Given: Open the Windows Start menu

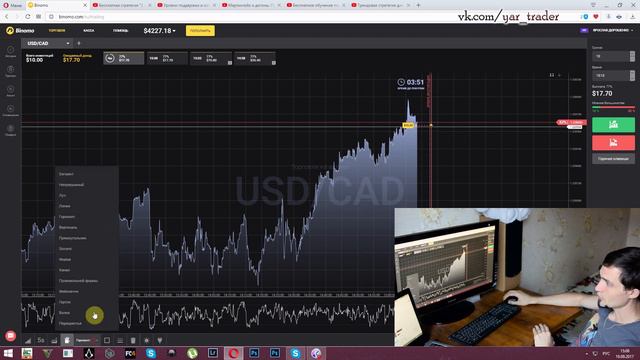Looking at the screenshot, I should point(8,353).
